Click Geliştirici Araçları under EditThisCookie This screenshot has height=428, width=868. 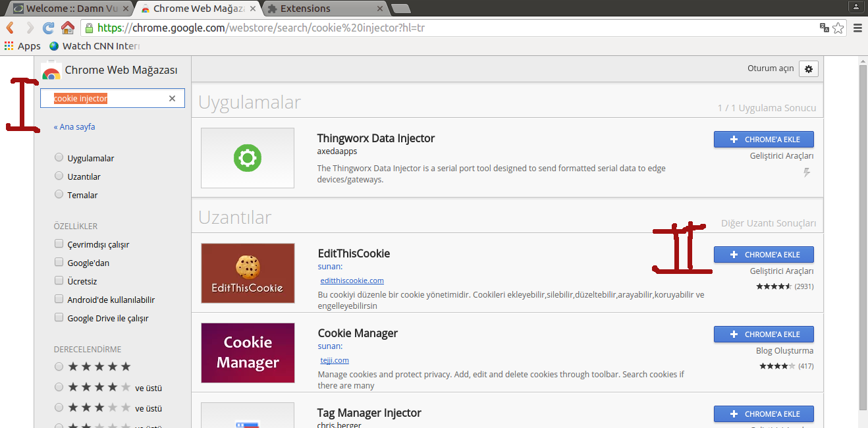(x=782, y=271)
